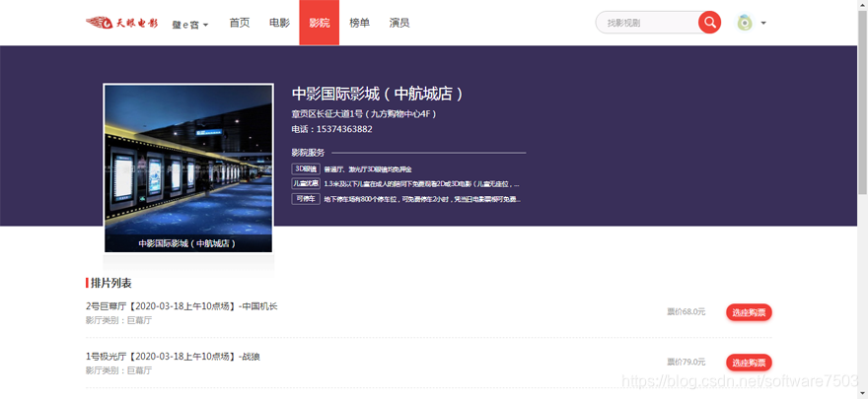Open the 演员 nav tab
Viewport: 868px width, 399px height.
(399, 23)
